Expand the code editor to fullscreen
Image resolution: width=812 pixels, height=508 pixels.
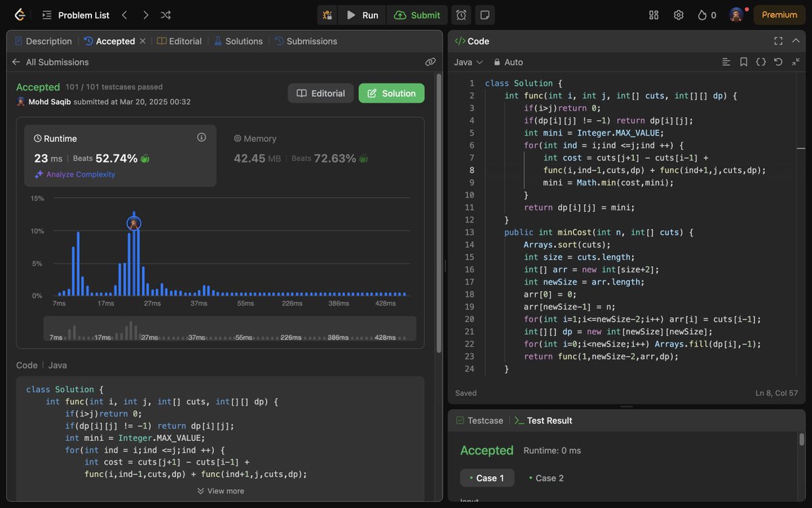click(778, 41)
